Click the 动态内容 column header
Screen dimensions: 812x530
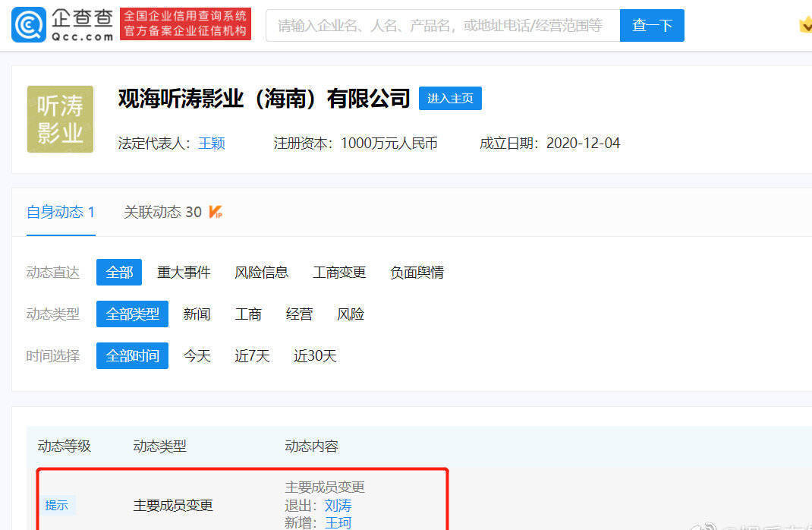tap(312, 446)
